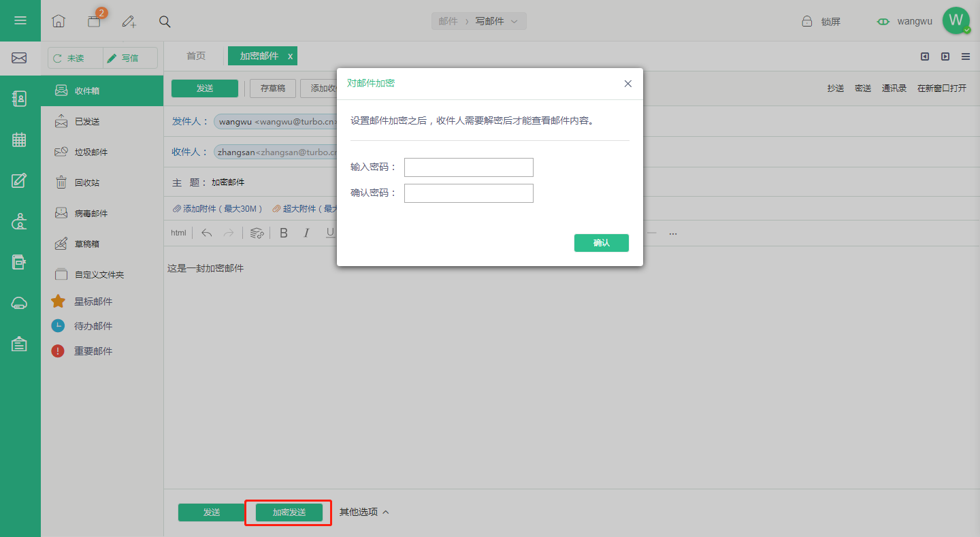Open the search magnifier icon

165,21
